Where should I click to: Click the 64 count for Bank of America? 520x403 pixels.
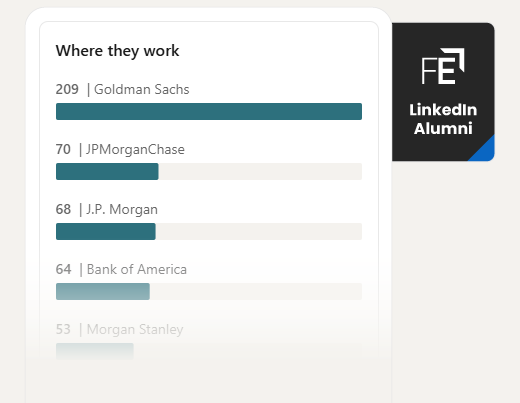click(x=63, y=269)
